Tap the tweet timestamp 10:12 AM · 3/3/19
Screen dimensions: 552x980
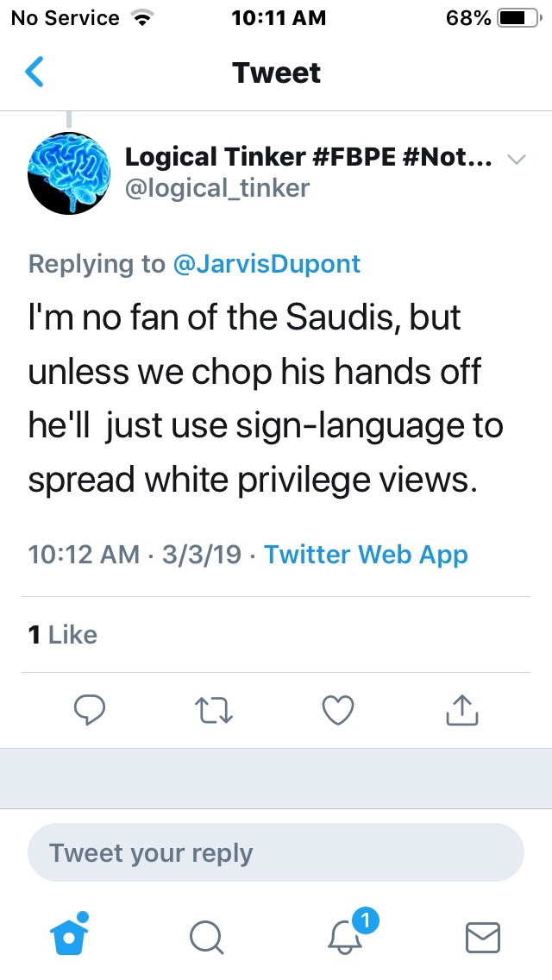(135, 554)
